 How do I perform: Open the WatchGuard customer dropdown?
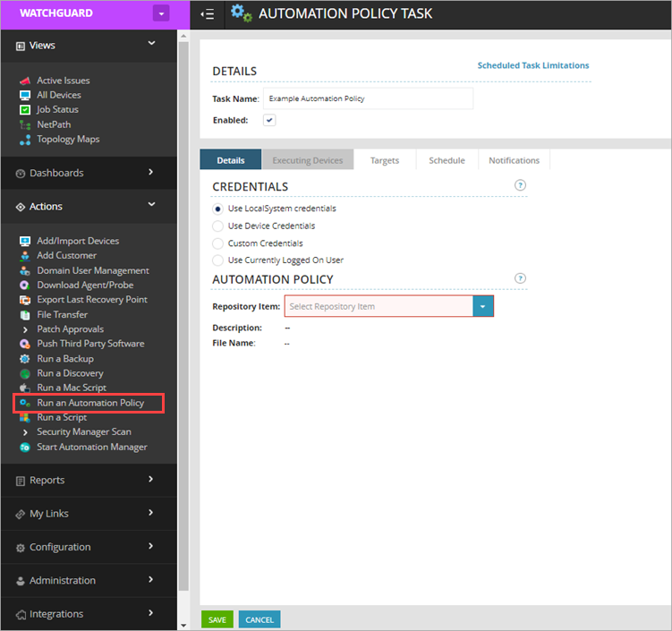click(x=161, y=13)
